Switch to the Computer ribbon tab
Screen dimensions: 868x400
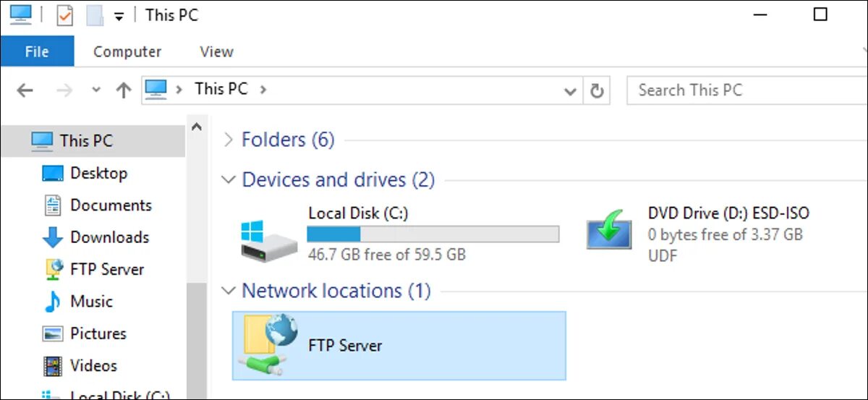pyautogui.click(x=127, y=51)
